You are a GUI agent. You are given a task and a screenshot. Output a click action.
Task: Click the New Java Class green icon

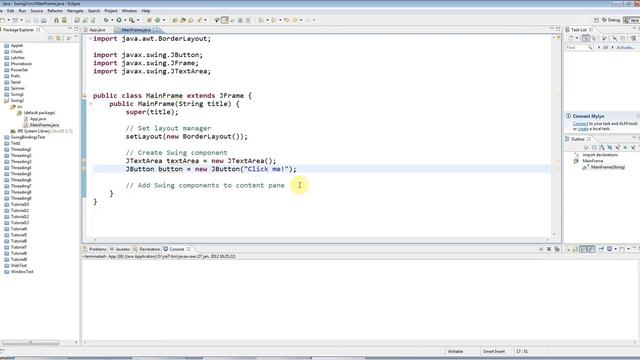158,20
